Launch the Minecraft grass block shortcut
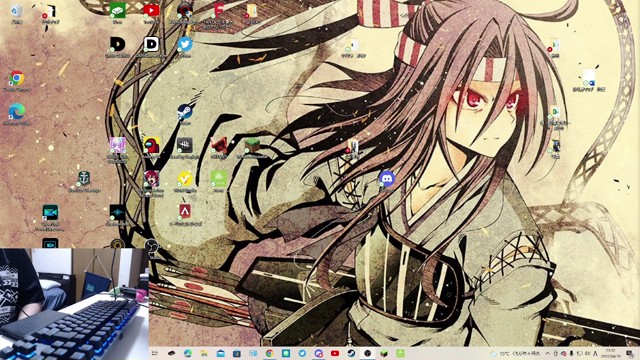This screenshot has height=360, width=640. 252,145
